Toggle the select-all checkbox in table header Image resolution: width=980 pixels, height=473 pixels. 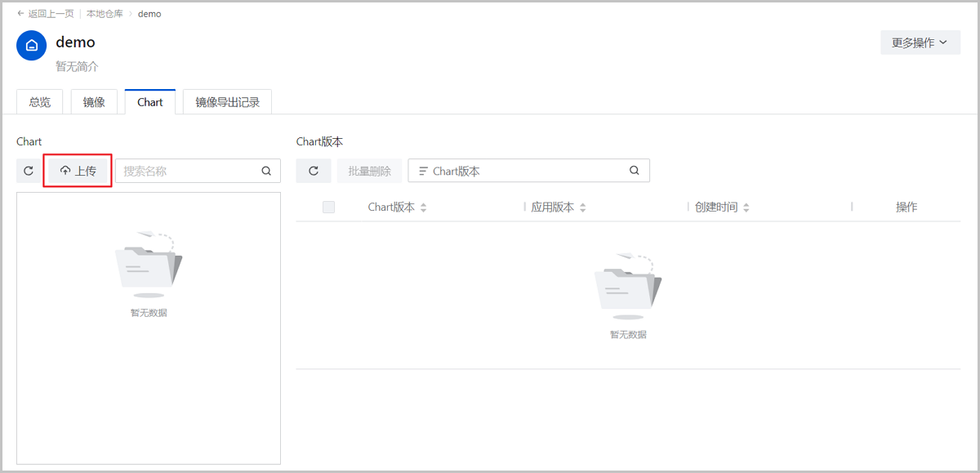click(329, 207)
